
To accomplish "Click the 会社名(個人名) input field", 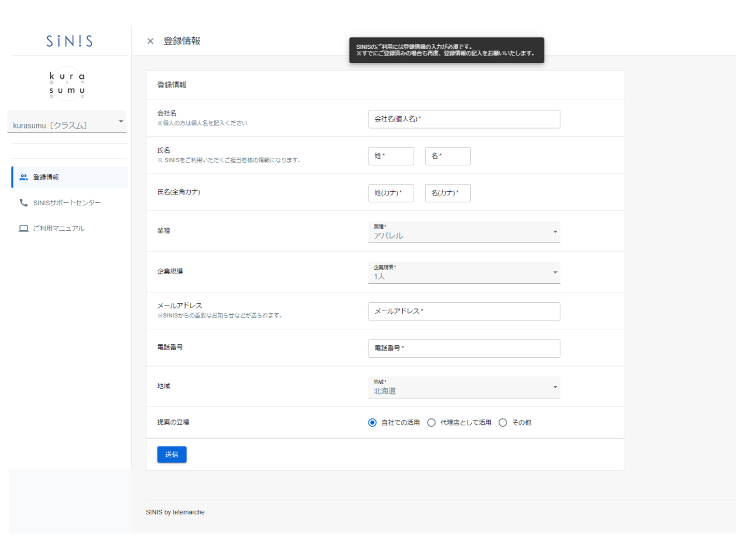I will 463,119.
